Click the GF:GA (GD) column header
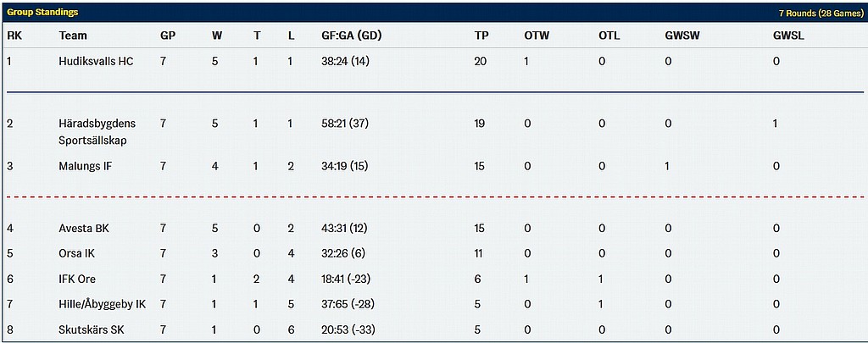Screen dimensions: 868x343 (x=352, y=36)
